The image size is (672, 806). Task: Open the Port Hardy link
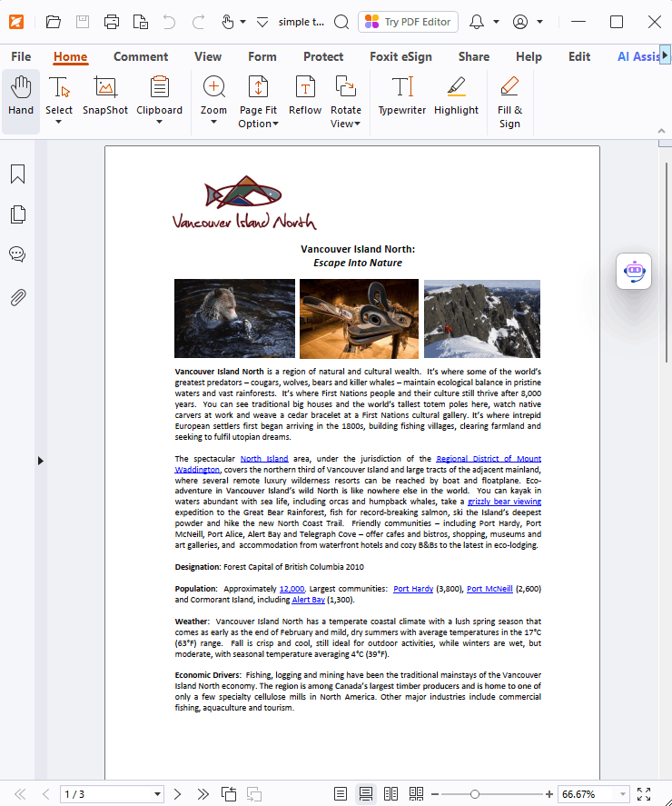tap(413, 589)
